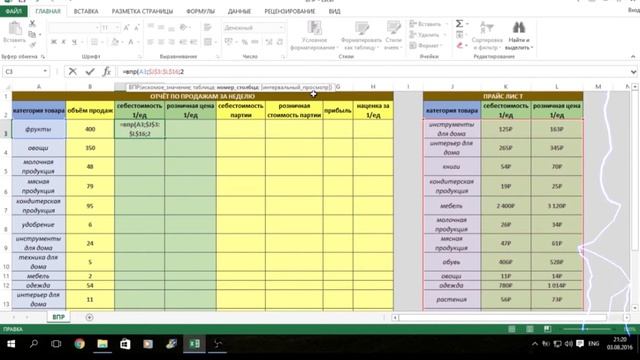The image size is (640, 360).
Task: Open Conditional Formatting (Условное форматирование) dropdown
Action: (x=314, y=35)
